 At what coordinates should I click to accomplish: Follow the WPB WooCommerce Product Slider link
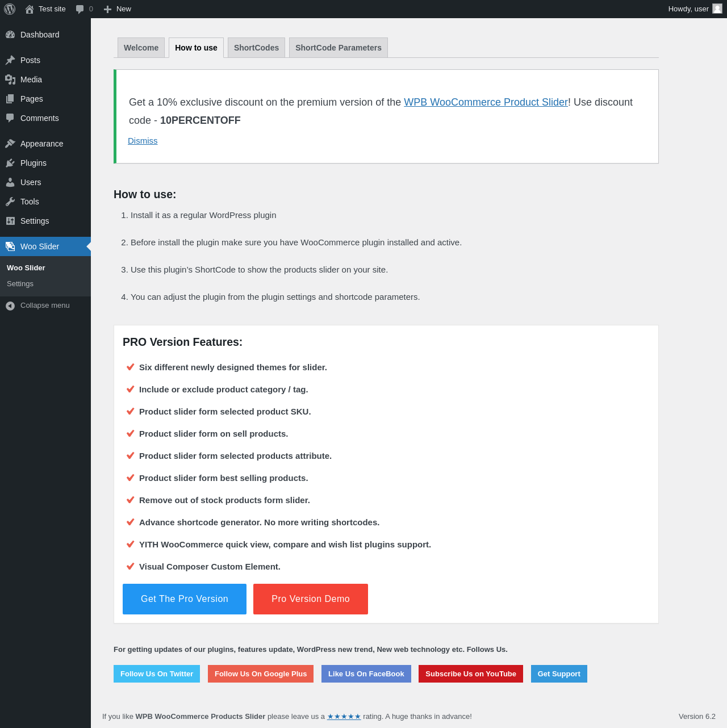click(486, 102)
